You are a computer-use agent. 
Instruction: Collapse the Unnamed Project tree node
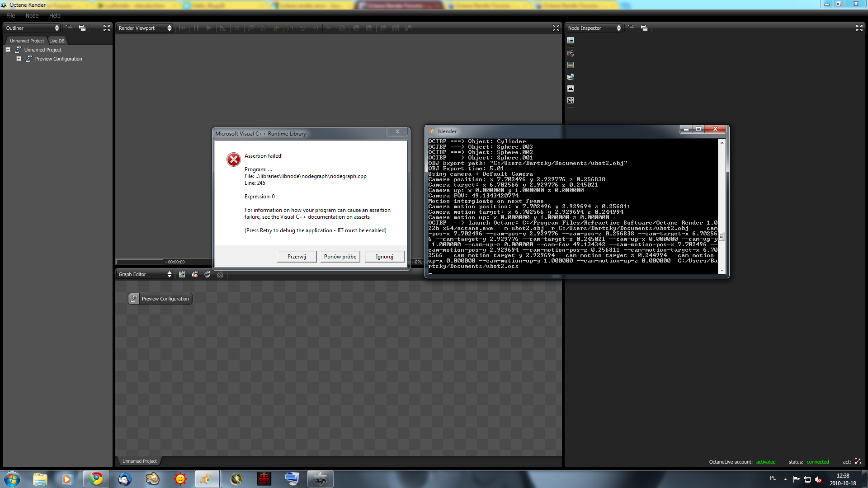8,50
